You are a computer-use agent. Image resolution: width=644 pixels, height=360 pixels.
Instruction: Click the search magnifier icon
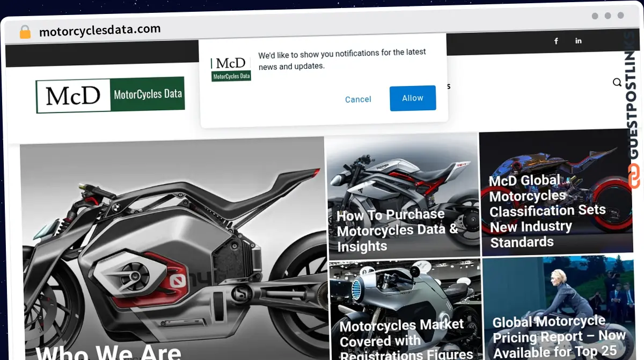click(x=617, y=82)
